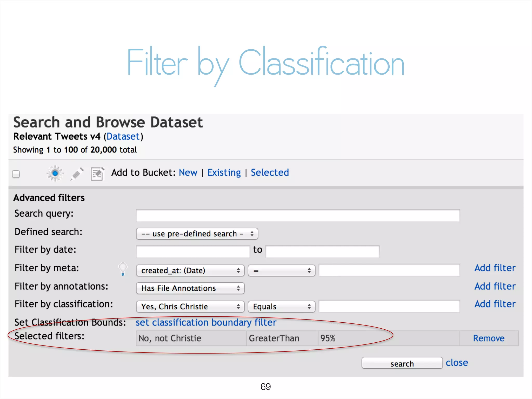Click the gear settings icon
The height and width of the screenshot is (399, 532).
coord(55,173)
